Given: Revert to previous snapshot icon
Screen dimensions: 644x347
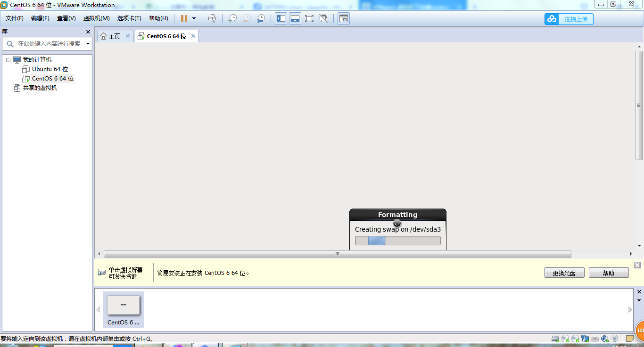Looking at the screenshot, I should 247,18.
